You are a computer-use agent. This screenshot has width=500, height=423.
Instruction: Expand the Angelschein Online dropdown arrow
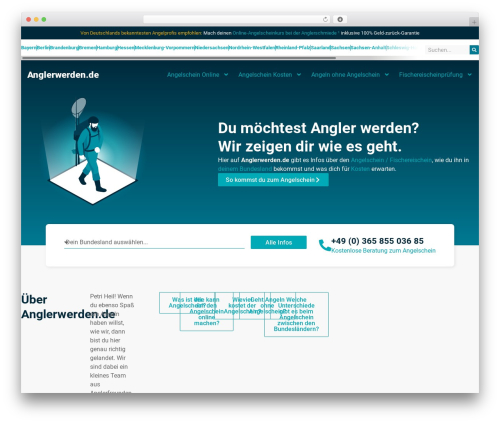pos(226,75)
